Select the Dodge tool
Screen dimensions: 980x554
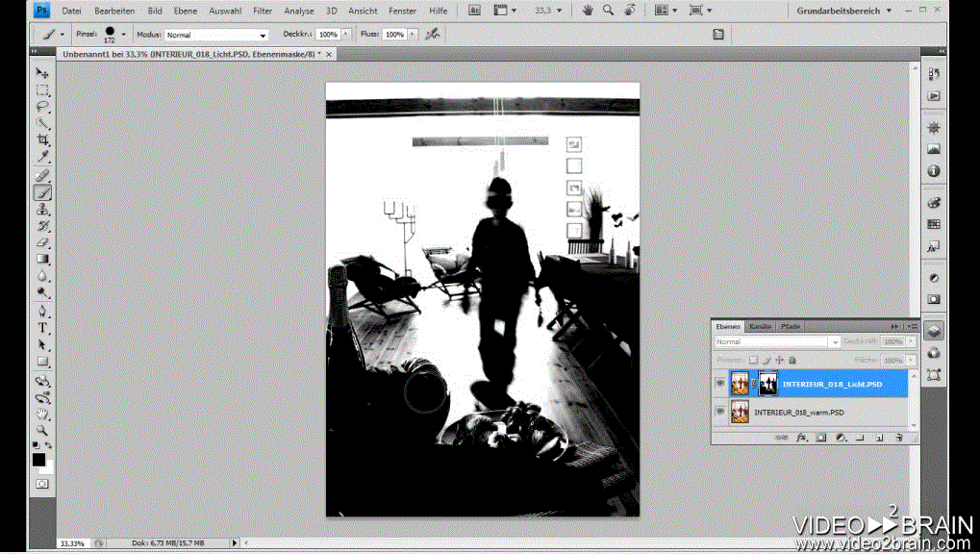42,292
